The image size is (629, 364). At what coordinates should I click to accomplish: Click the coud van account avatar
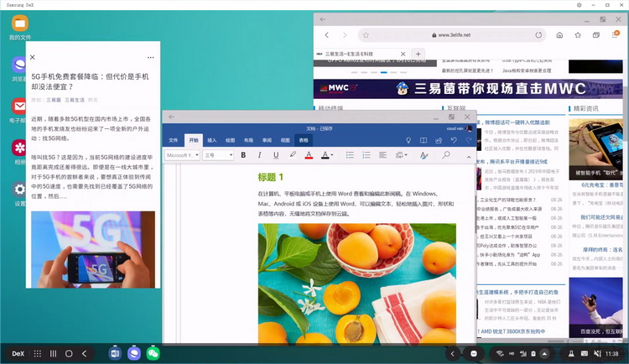(469, 128)
